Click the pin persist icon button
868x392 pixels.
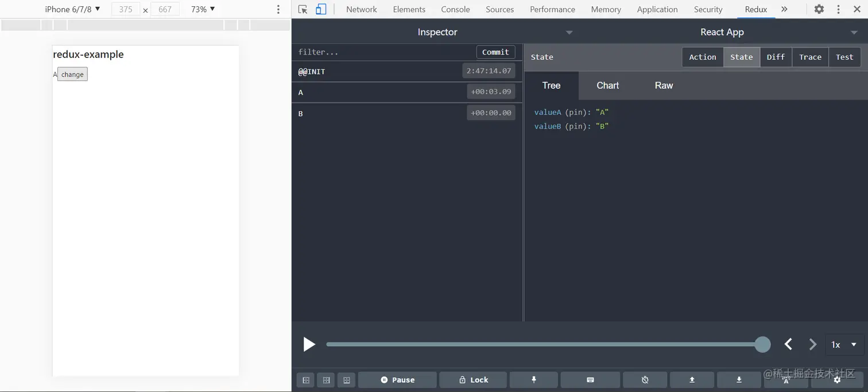click(534, 380)
